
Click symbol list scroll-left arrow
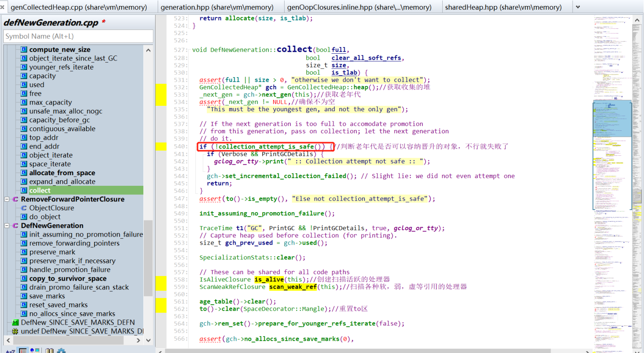coord(8,340)
